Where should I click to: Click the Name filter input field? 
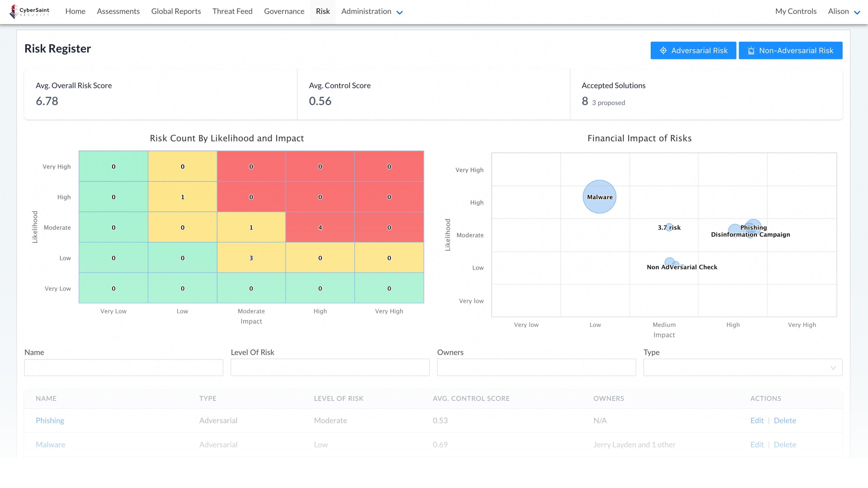click(x=123, y=368)
